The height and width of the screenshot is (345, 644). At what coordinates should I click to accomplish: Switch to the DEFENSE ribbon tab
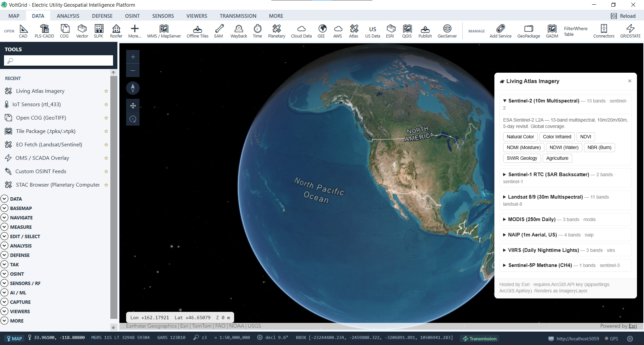pos(102,16)
